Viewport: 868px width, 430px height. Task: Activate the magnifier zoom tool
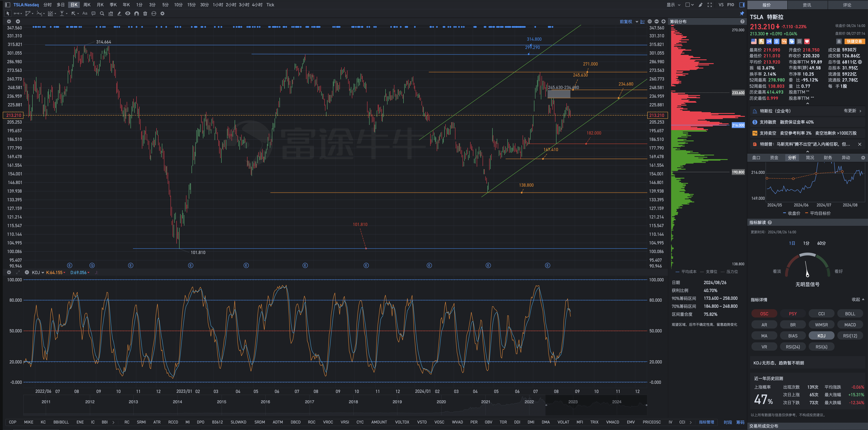(x=102, y=13)
